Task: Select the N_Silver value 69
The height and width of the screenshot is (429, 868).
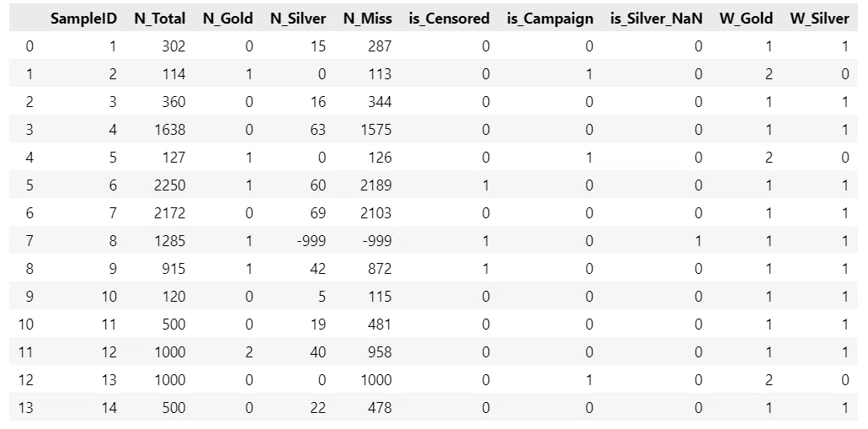Action: pos(317,213)
